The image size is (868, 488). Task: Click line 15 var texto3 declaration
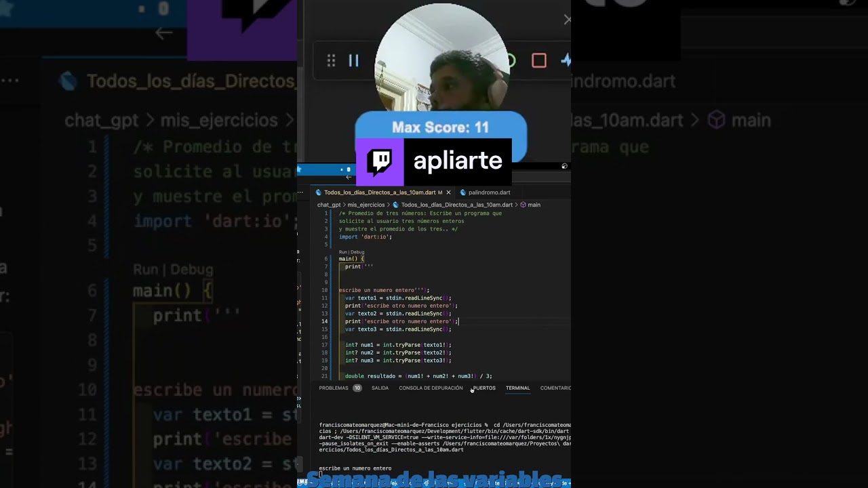tap(398, 329)
